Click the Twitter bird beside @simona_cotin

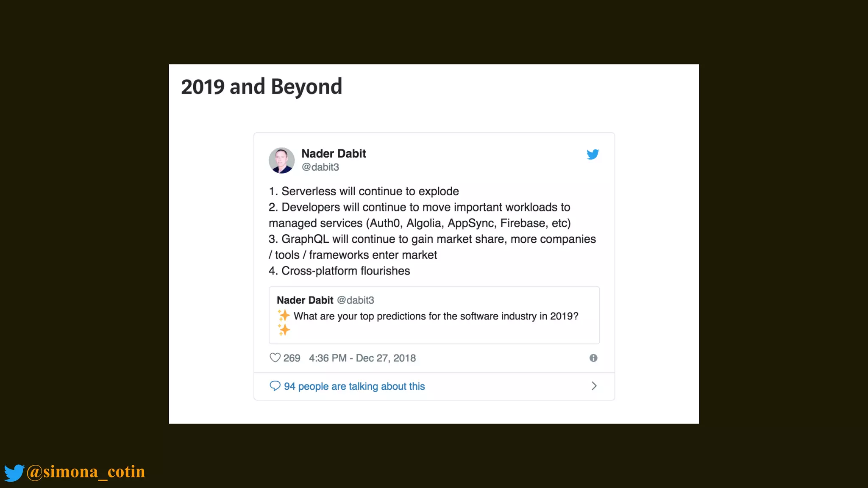click(x=14, y=473)
